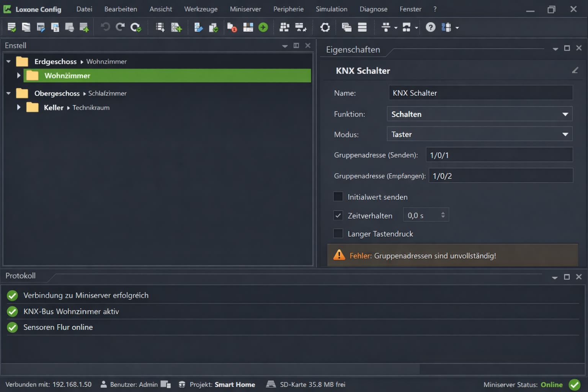Open the Miniserver menu

click(x=245, y=9)
